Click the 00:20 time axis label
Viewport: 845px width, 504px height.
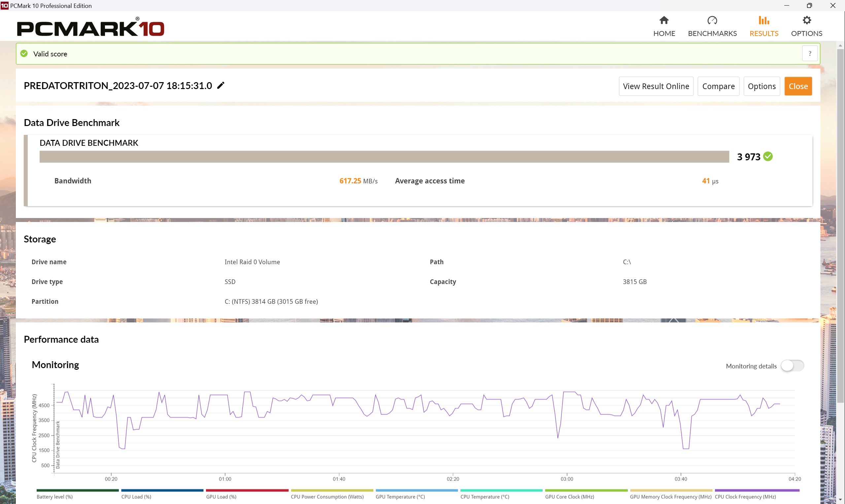tap(111, 479)
